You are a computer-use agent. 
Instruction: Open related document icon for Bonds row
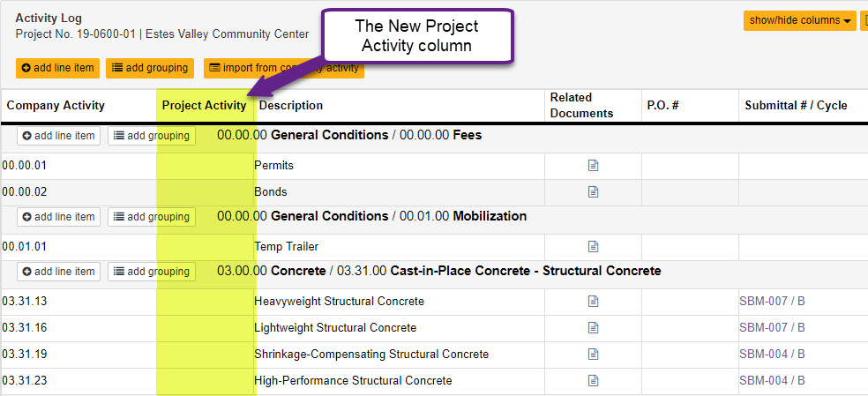pyautogui.click(x=594, y=191)
